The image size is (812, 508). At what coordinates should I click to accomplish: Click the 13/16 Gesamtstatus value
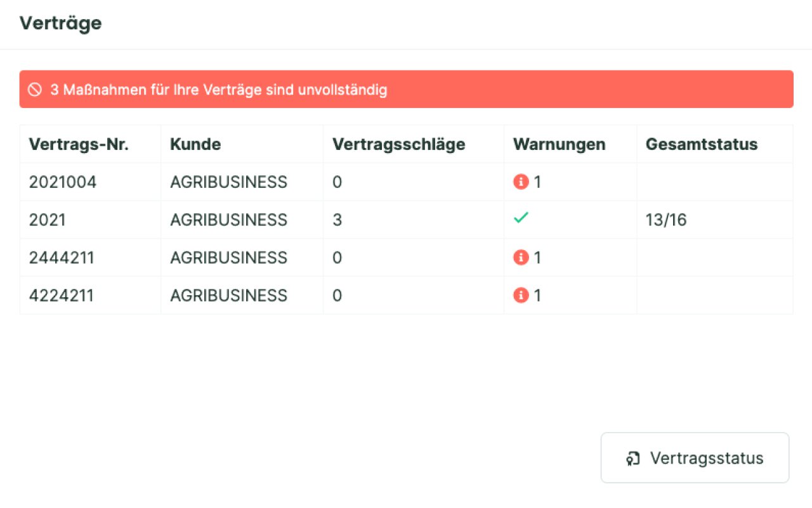(x=666, y=220)
